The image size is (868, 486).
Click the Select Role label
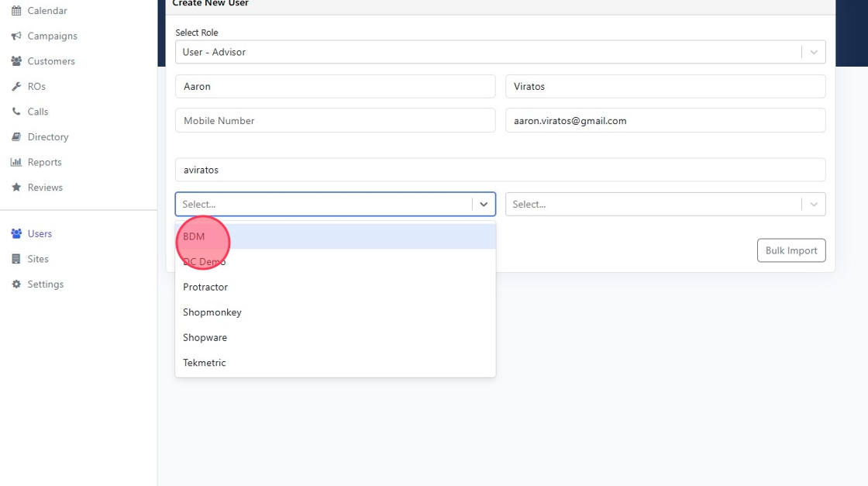(197, 33)
